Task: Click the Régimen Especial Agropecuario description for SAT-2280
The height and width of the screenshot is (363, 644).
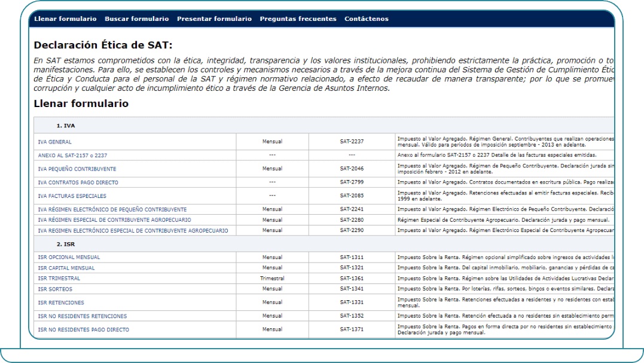Action: 503,219
